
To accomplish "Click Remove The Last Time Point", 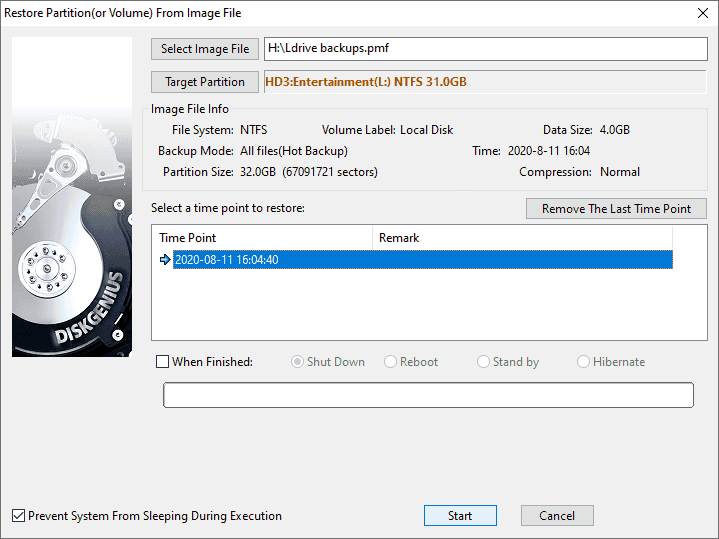I will [x=616, y=209].
